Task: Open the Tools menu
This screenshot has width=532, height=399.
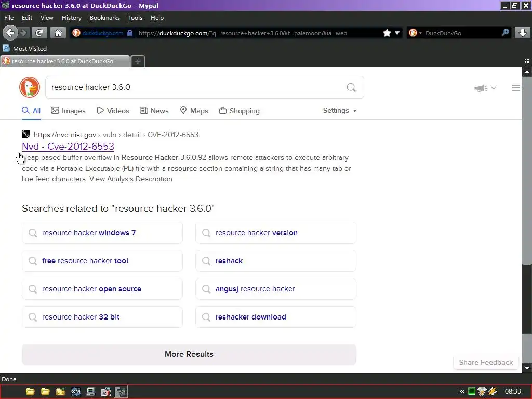Action: [x=135, y=18]
